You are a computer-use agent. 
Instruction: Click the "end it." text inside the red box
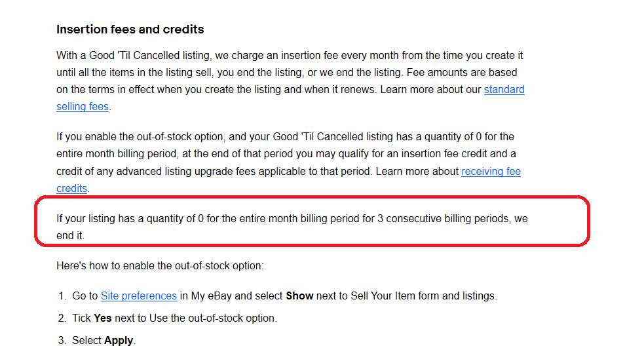click(70, 235)
